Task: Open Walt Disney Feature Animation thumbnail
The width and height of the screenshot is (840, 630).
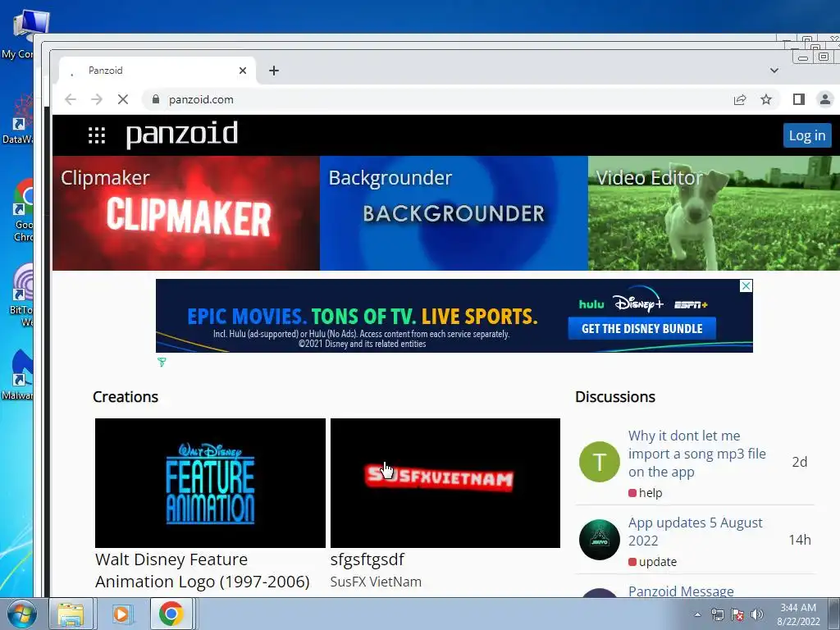Action: 210,482
